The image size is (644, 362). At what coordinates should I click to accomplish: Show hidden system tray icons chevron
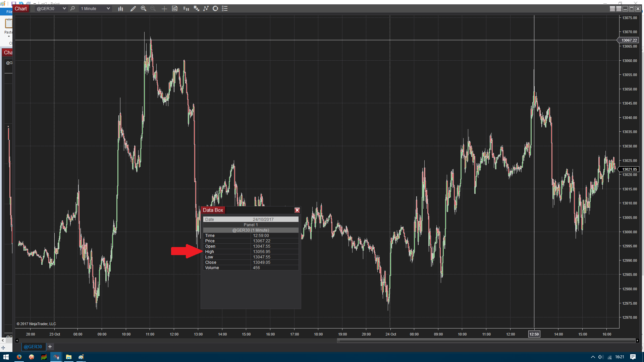593,357
